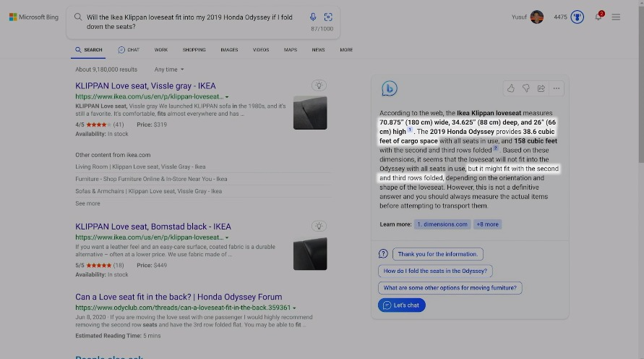
Task: Click Thank you for the information suggestion
Action: 438,254
